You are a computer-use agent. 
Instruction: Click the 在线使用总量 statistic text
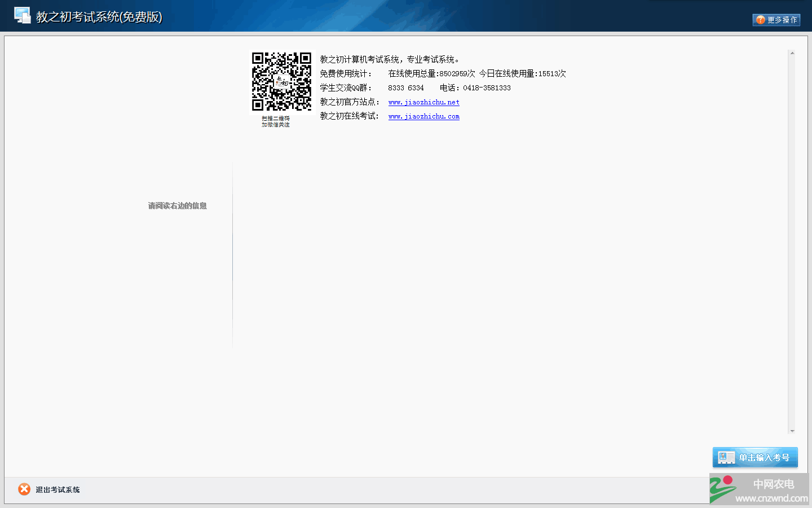431,74
